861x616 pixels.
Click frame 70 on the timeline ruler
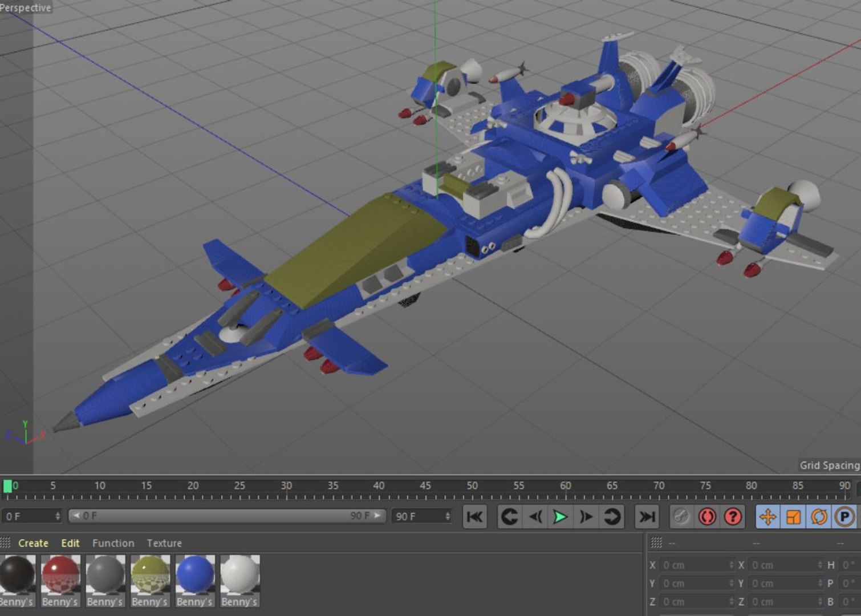tap(659, 486)
